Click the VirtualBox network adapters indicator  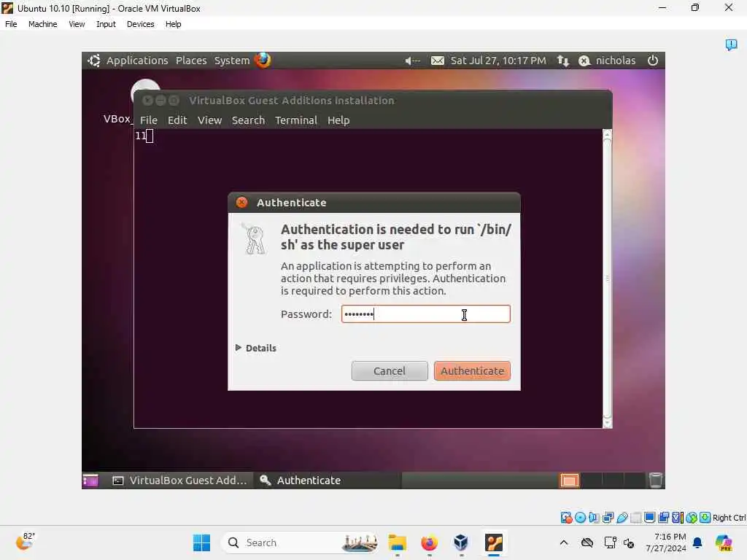(608, 518)
